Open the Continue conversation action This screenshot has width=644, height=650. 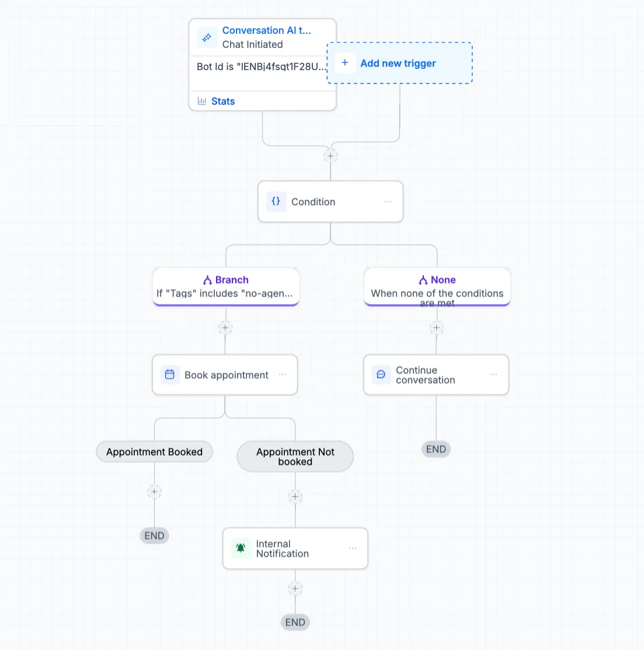click(x=436, y=375)
